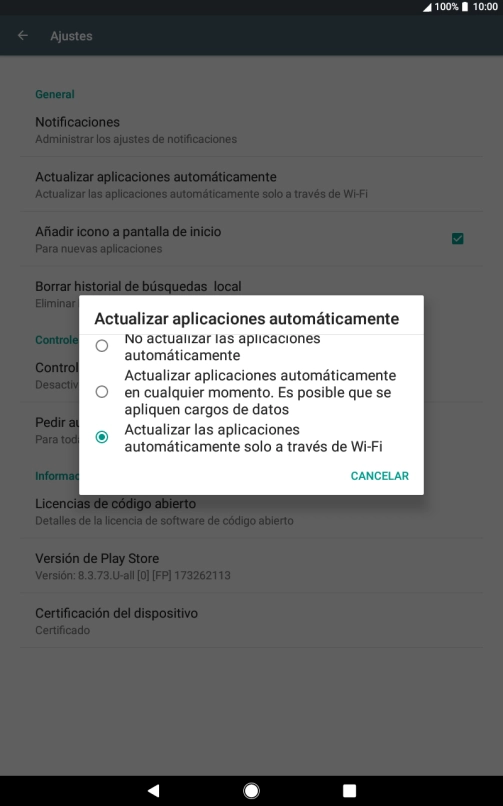The image size is (503, 806).
Task: Select the 'No actualizar las aplicaciones' radio button
Action: click(x=102, y=345)
